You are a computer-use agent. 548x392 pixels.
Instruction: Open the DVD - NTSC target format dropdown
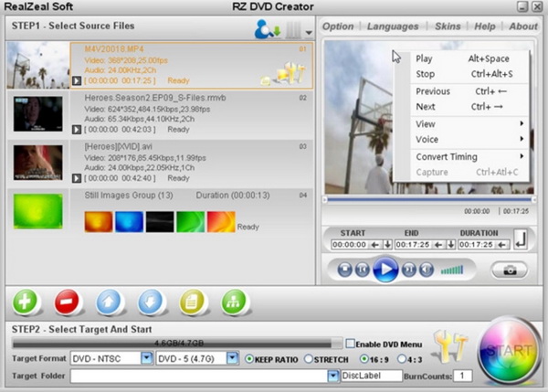point(147,358)
